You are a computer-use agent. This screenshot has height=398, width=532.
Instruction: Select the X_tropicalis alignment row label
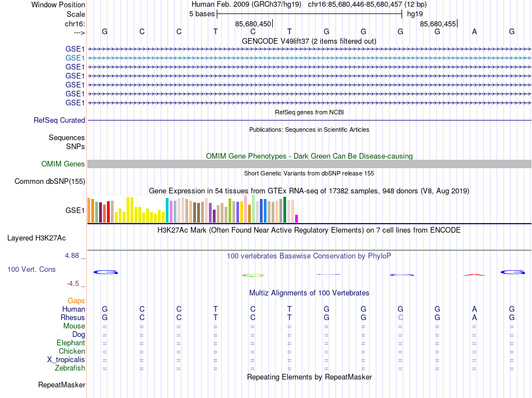(x=66, y=360)
